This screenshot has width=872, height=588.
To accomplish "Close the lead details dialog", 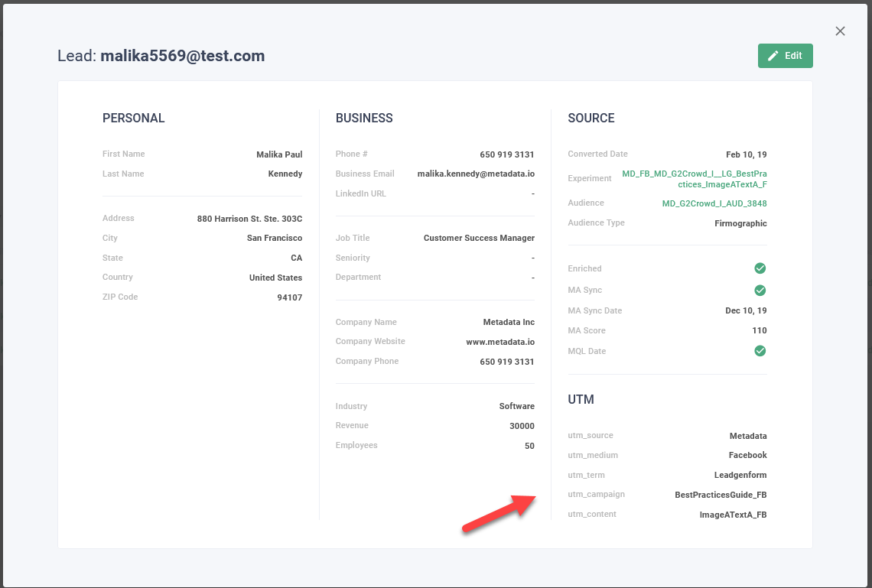I will tap(840, 31).
